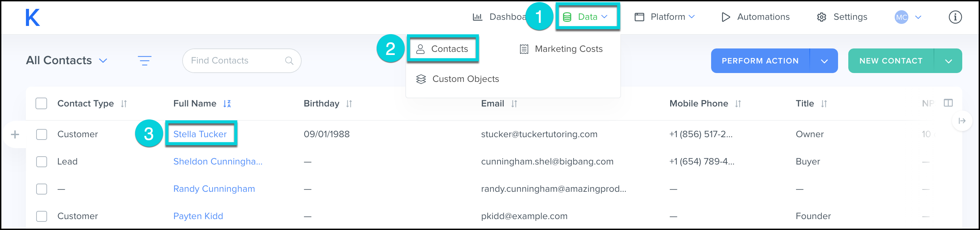Open Stella Tucker contact link

(200, 134)
